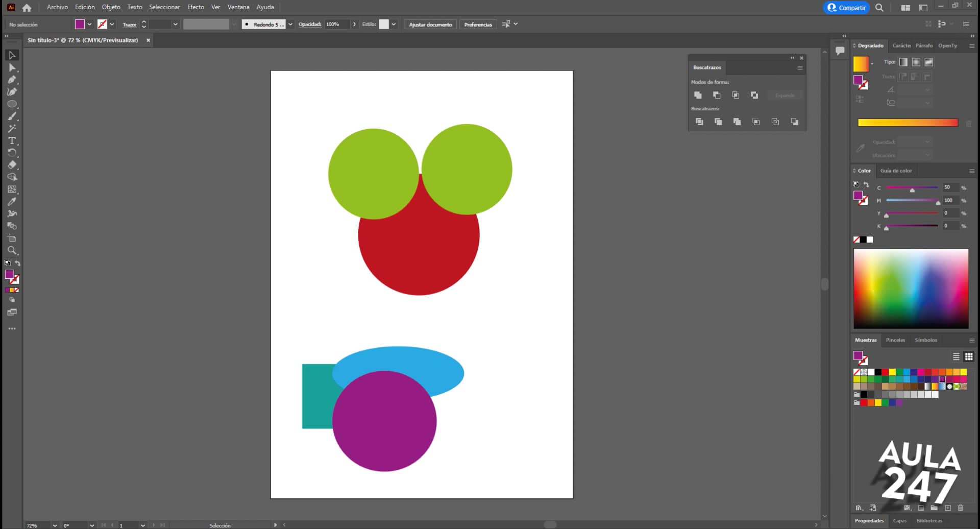Viewport: 980px width, 529px height.
Task: Click the red swatch in Muestras
Action: (885, 372)
